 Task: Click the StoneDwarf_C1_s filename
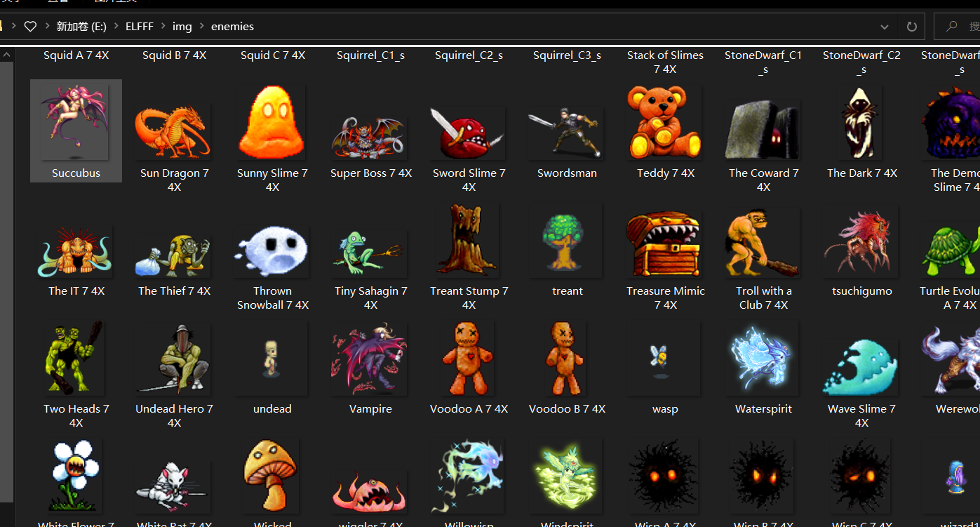763,62
